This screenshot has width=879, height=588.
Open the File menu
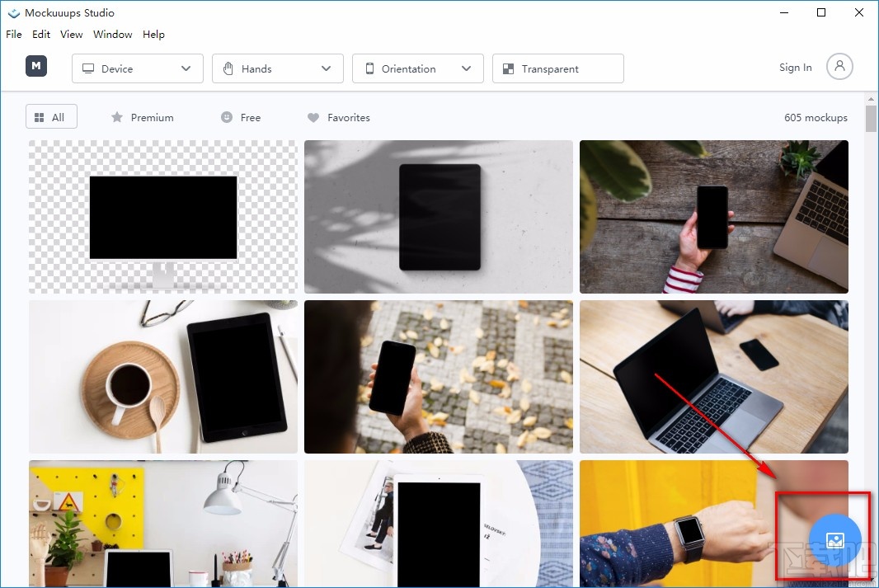(13, 34)
